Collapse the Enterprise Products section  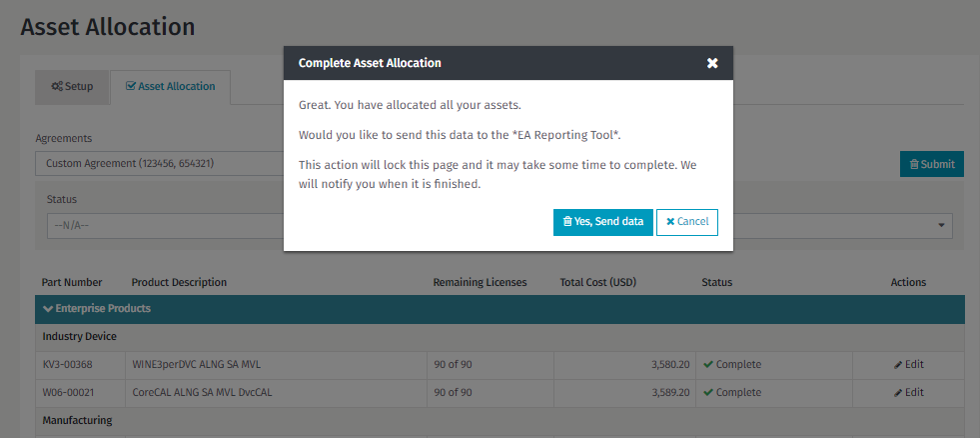(x=48, y=308)
